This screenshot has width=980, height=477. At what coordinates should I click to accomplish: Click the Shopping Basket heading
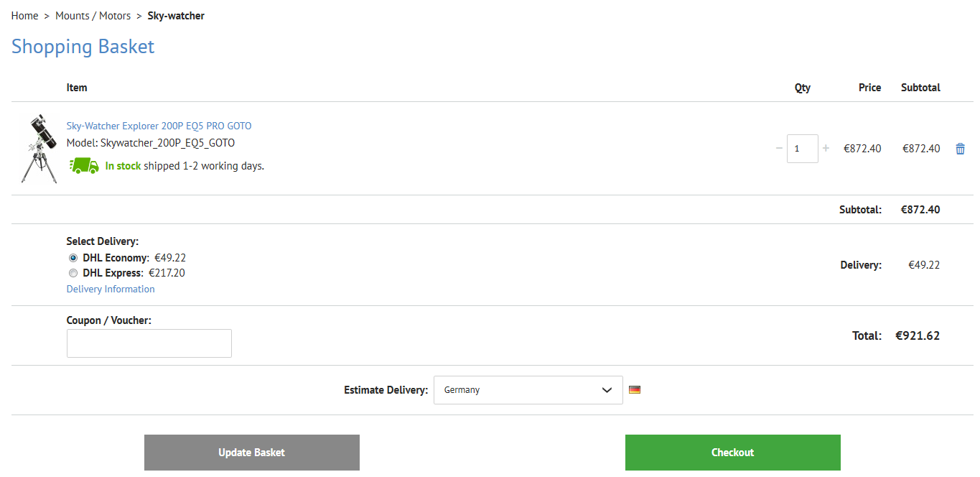(83, 47)
